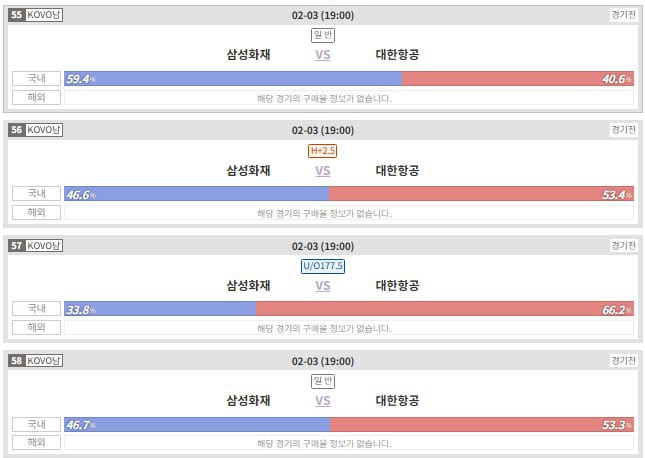The image size is (645, 458).
Task: Click the 삼성화재 team name in match 56
Action: click(x=249, y=170)
